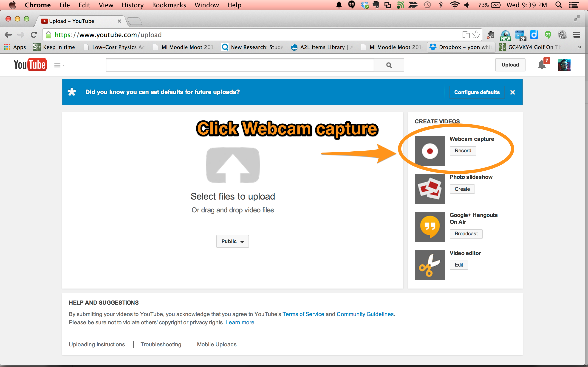588x367 pixels.
Task: Open the Terms of Service link
Action: tap(303, 314)
